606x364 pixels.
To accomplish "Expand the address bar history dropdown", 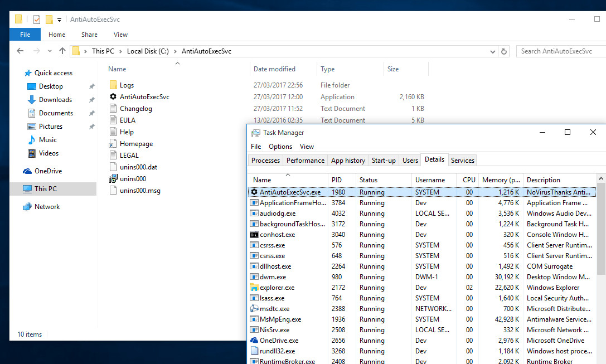I will tap(493, 51).
